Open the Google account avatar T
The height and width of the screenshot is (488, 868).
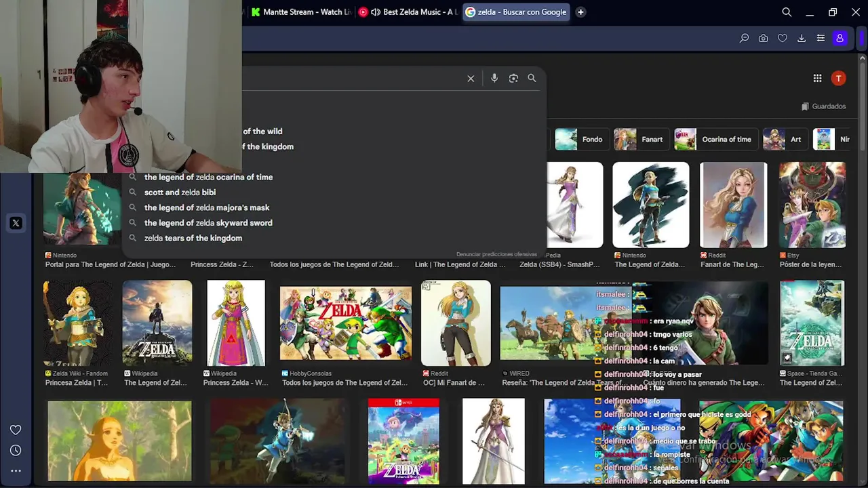[x=839, y=79]
